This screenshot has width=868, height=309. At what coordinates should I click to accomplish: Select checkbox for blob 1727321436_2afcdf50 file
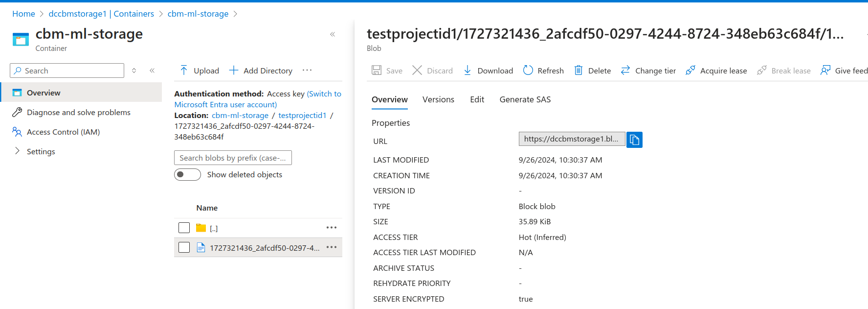184,247
